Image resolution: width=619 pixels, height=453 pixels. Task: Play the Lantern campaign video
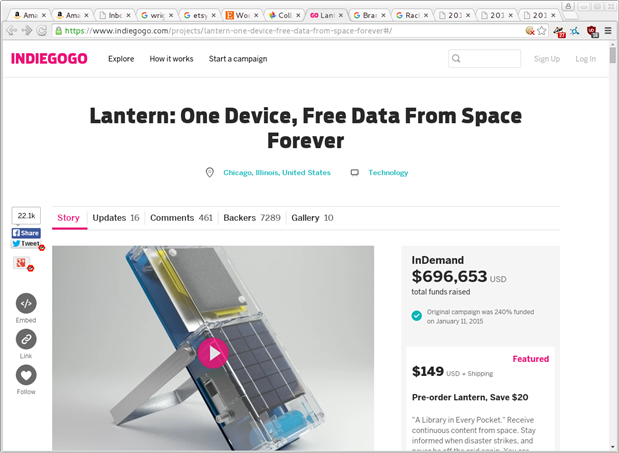(x=212, y=352)
